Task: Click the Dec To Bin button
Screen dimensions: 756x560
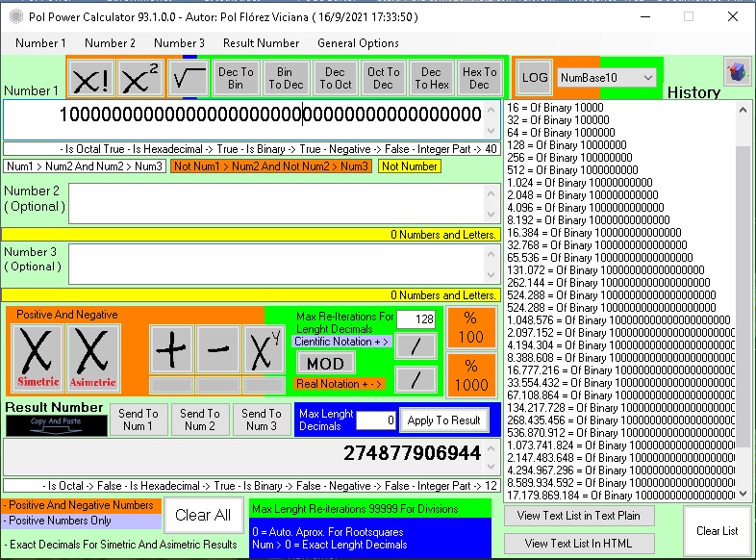Action: pos(236,78)
